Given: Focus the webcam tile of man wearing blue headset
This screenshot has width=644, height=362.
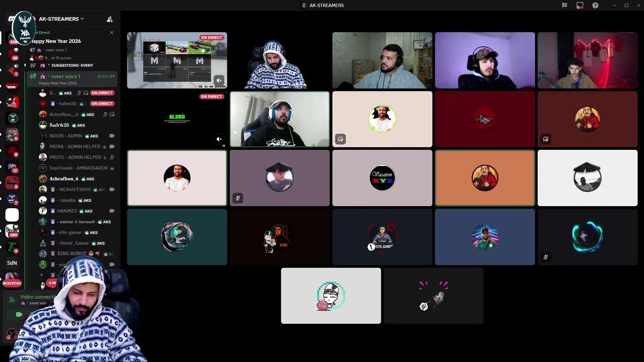Looking at the screenshot, I should point(280,119).
